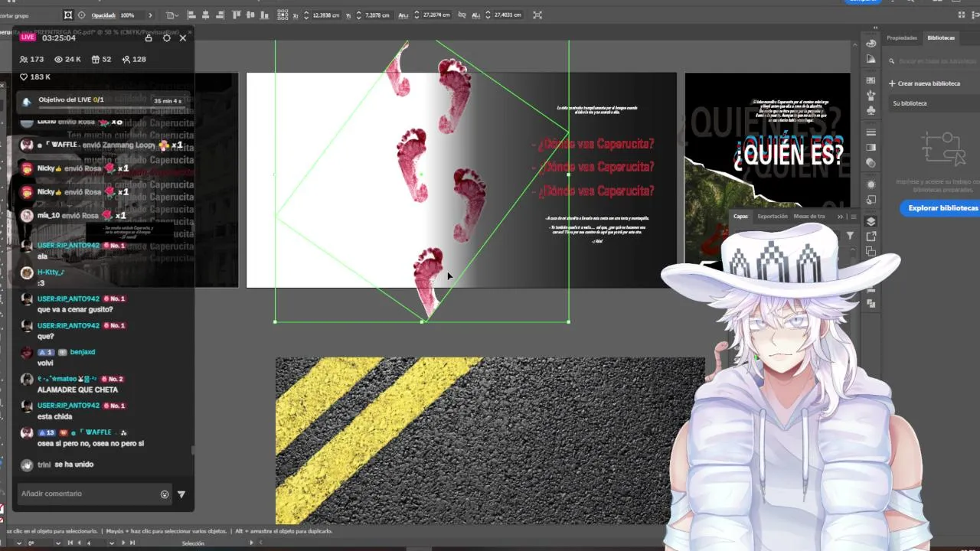Expand the opacity chevron arrow
980x551 pixels.
point(150,15)
